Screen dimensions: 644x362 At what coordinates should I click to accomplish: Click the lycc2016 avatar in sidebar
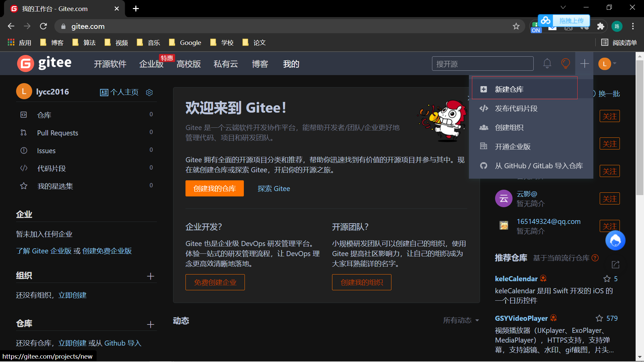pos(24,92)
